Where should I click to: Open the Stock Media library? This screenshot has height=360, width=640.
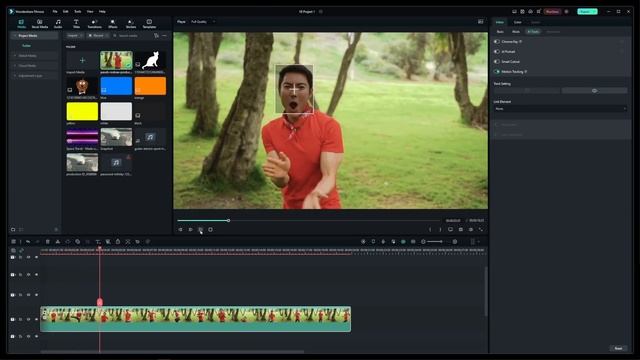40,24
